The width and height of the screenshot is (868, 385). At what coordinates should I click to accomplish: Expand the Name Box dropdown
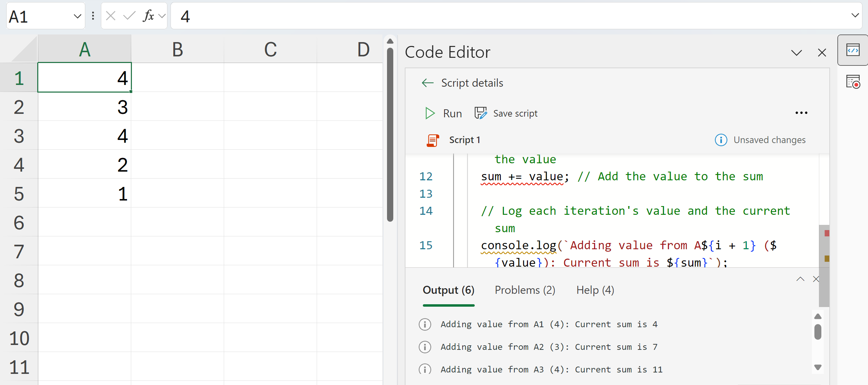[77, 16]
